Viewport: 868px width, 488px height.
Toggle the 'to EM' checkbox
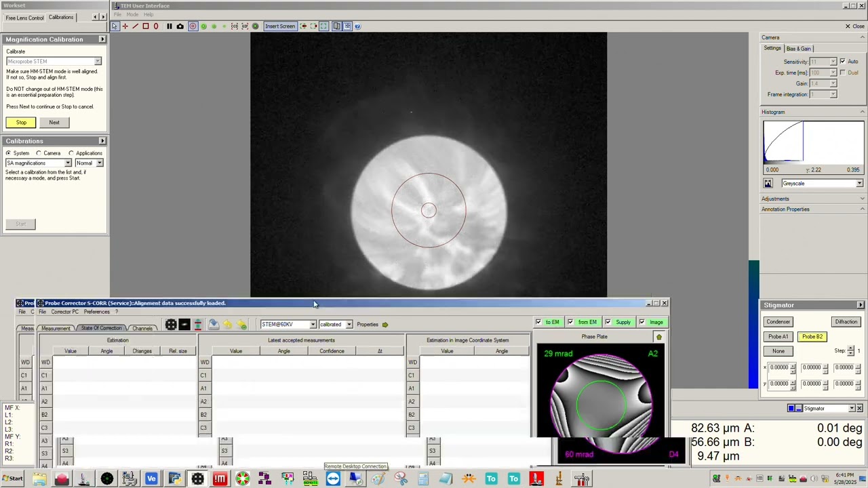538,322
